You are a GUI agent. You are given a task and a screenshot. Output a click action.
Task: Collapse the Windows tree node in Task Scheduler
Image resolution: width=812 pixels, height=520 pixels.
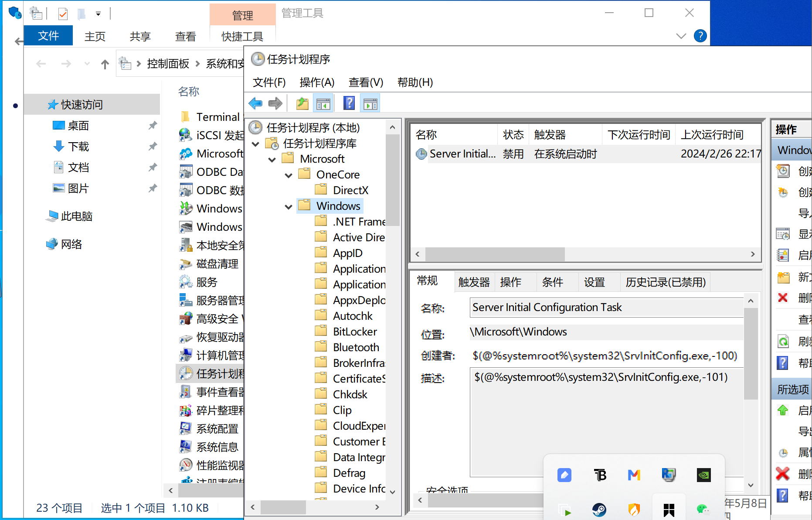click(x=289, y=206)
